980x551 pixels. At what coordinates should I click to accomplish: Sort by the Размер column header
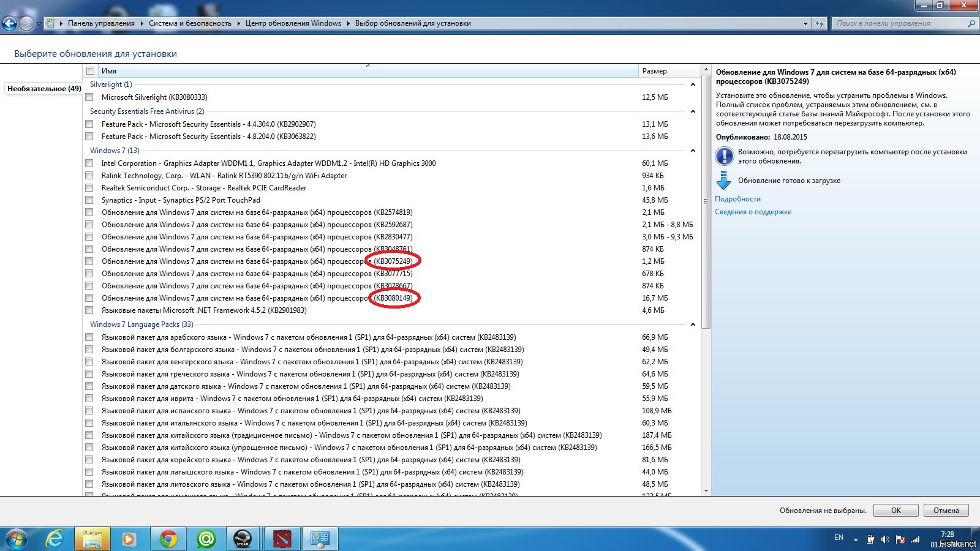pyautogui.click(x=669, y=71)
